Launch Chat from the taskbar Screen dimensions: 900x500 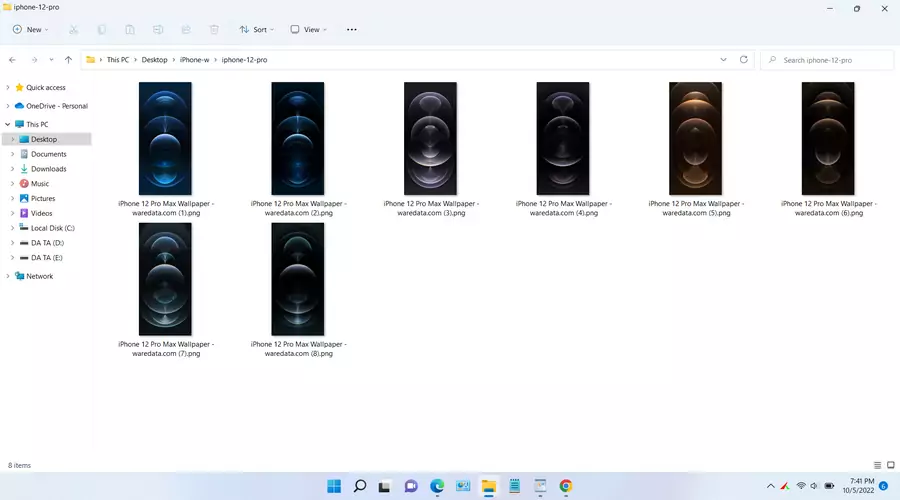click(x=411, y=486)
